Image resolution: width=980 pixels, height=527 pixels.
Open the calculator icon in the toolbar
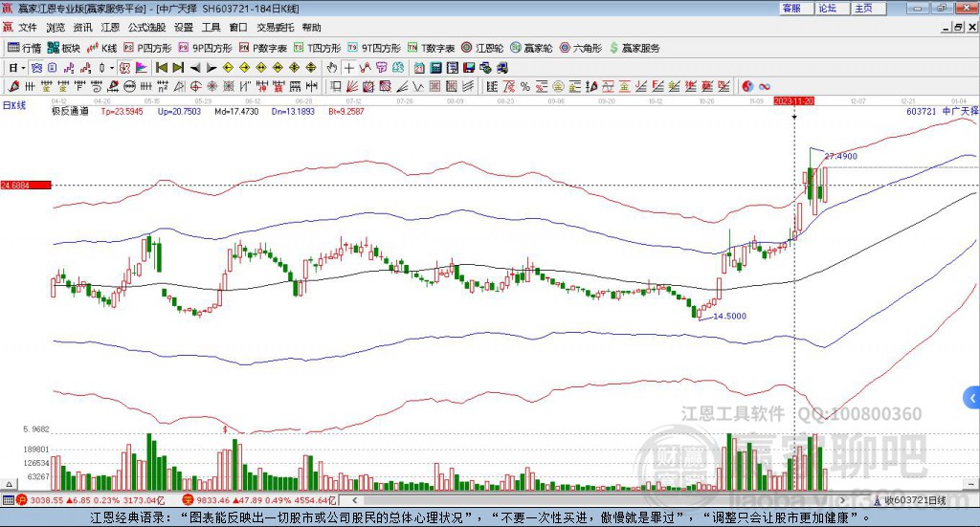pos(436,68)
